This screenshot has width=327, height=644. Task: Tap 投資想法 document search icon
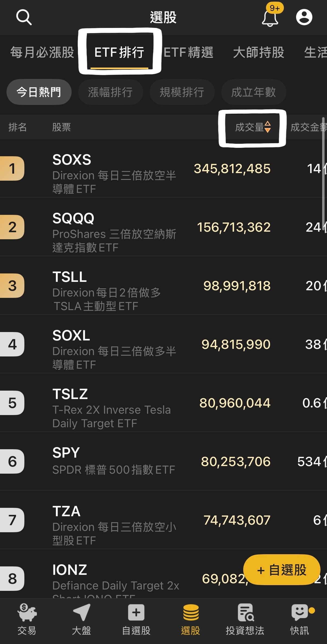[245, 612]
